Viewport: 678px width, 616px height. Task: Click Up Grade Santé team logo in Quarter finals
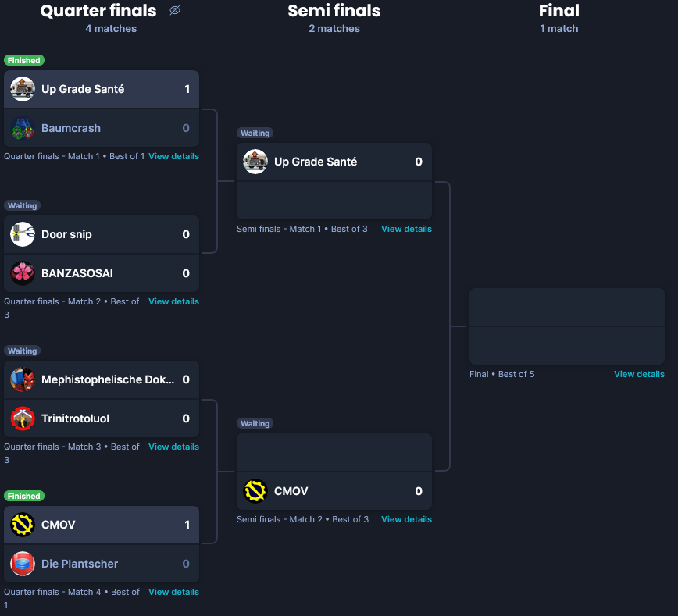(23, 89)
